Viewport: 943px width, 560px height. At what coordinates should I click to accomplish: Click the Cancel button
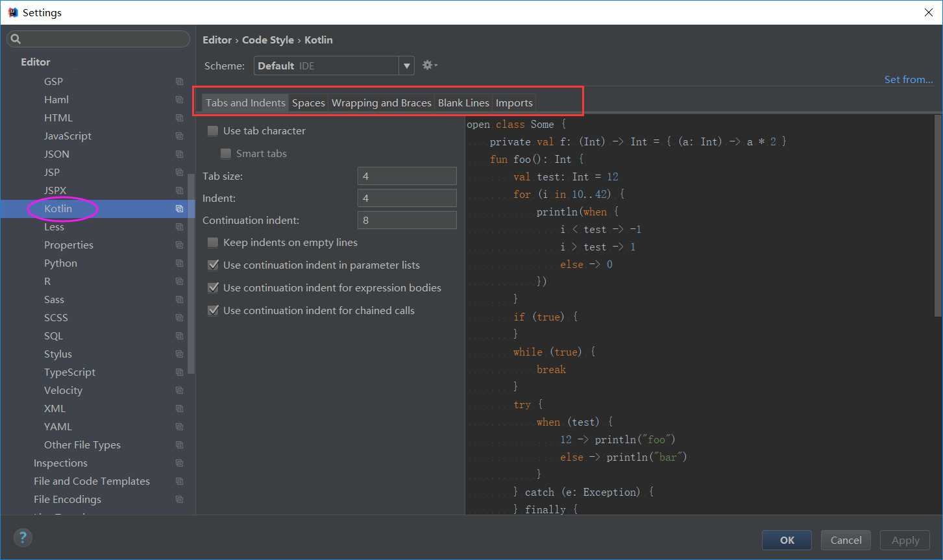[x=846, y=540]
